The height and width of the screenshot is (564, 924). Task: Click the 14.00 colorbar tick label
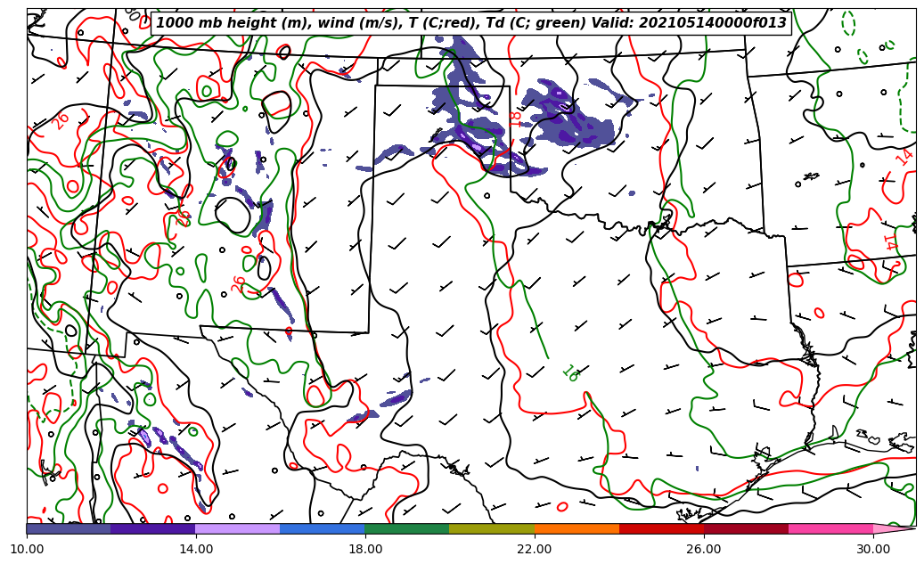point(196,549)
